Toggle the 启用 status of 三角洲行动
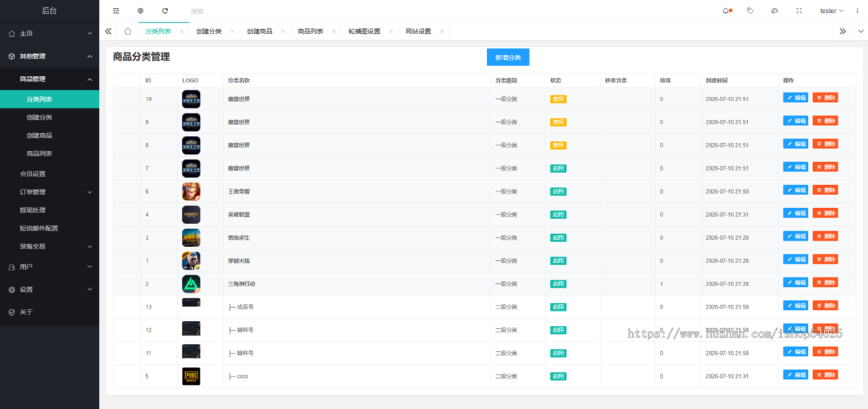Screen dimensions: 868x409 tap(558, 284)
